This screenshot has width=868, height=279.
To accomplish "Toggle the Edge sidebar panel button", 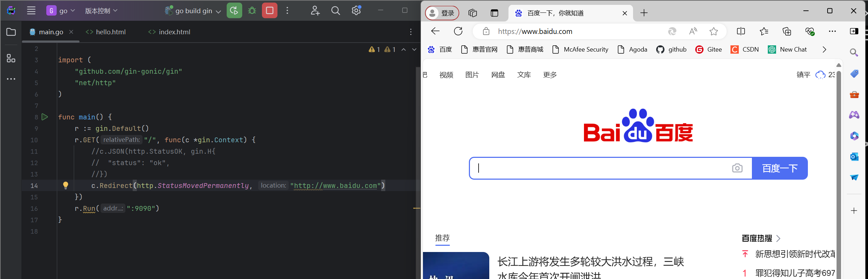I will click(x=854, y=31).
